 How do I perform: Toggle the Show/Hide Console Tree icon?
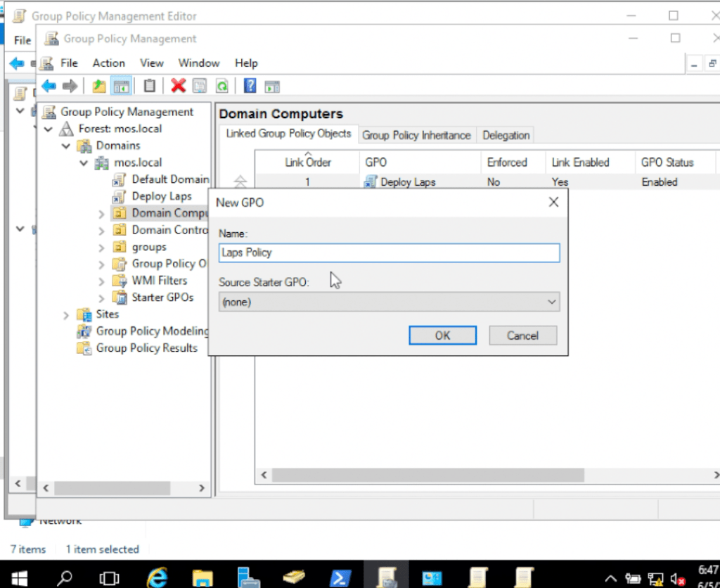click(121, 86)
